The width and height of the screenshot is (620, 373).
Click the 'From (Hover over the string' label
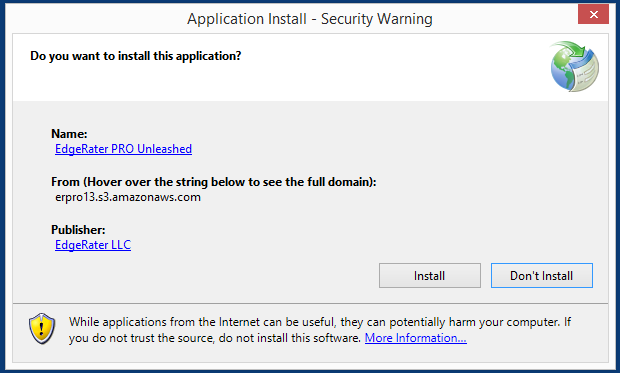click(214, 182)
